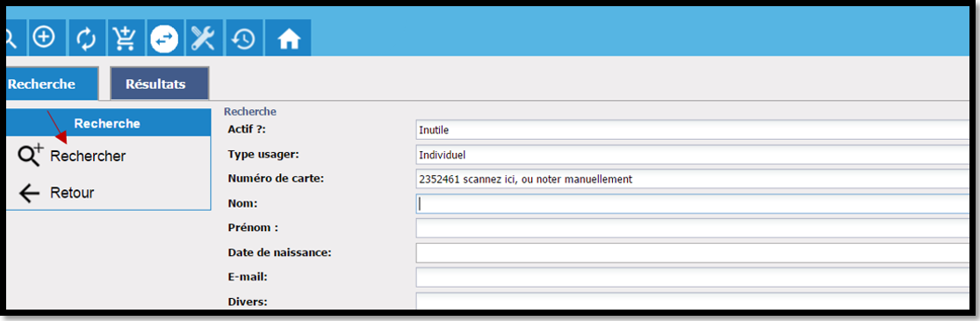This screenshot has height=321, width=980.
Task: Click the shopping cart plus icon
Action: click(x=125, y=38)
